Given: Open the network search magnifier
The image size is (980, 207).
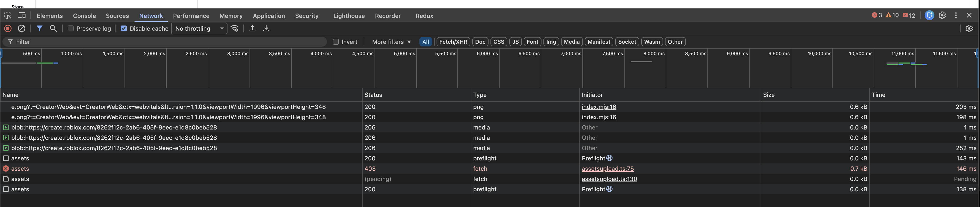Looking at the screenshot, I should coord(53,28).
